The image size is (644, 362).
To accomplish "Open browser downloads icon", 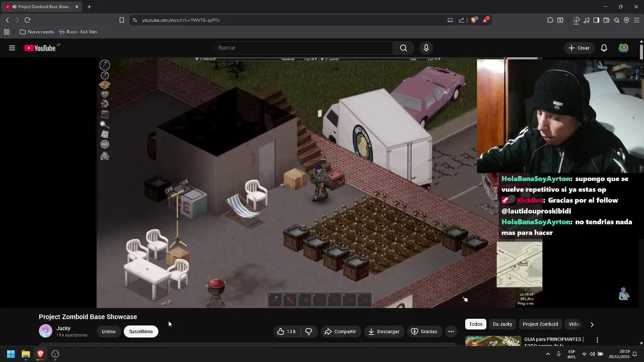I will point(577,20).
